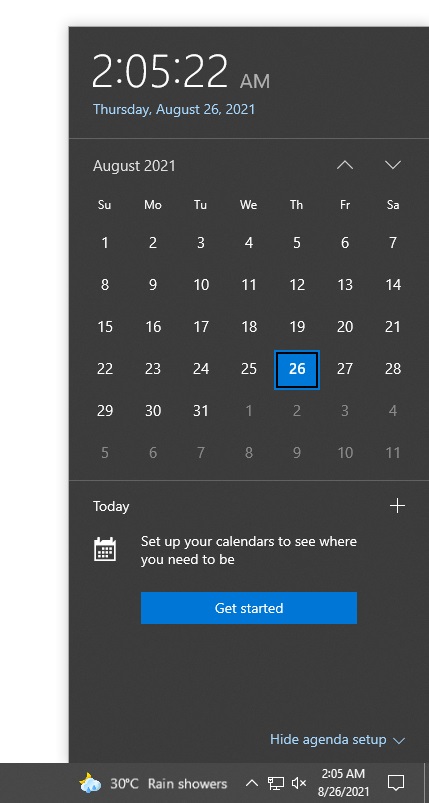Select highlighted day 26 in calendar
The image size is (429, 803).
[x=297, y=369]
